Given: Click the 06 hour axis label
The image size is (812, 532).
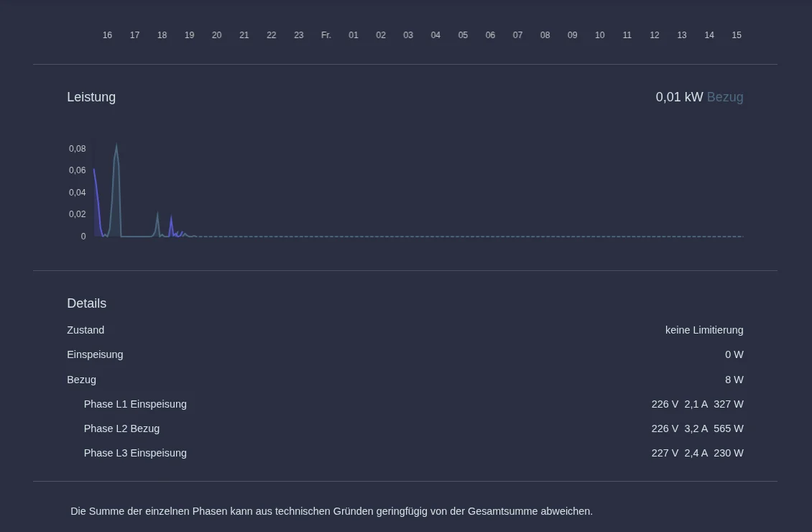Looking at the screenshot, I should (490, 35).
